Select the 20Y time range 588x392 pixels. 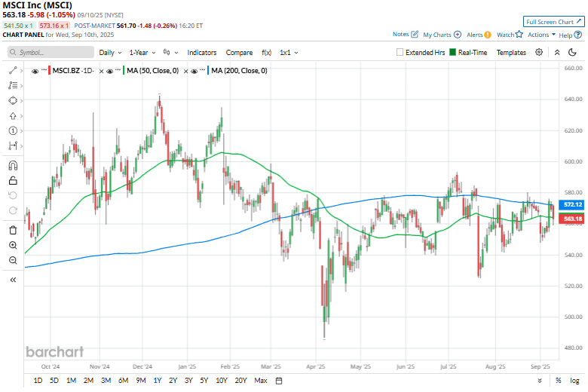point(240,381)
